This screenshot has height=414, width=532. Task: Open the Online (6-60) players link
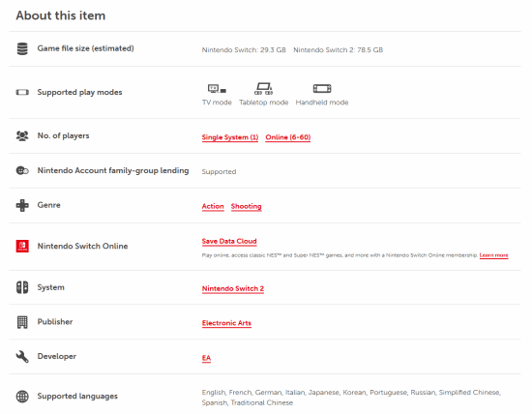[288, 137]
